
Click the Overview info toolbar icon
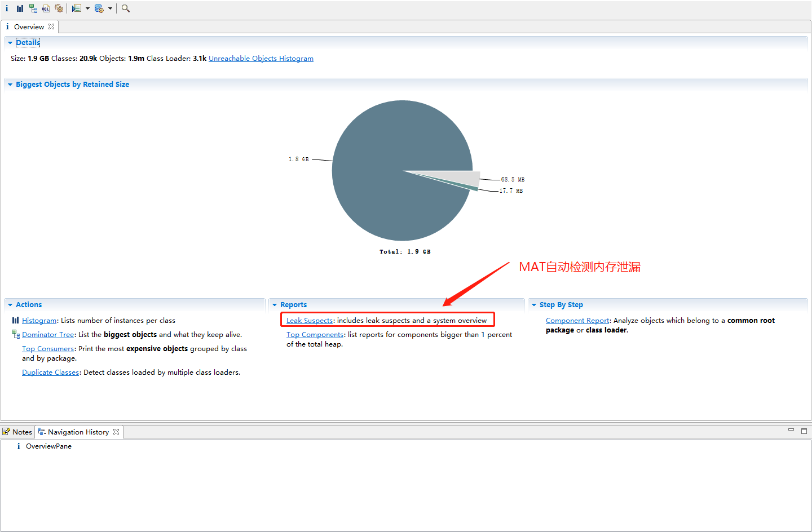point(7,8)
